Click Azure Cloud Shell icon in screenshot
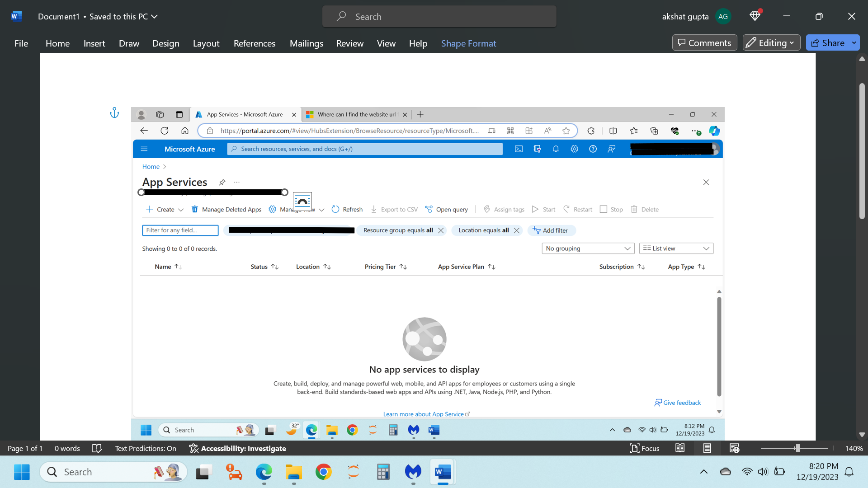 pos(519,149)
